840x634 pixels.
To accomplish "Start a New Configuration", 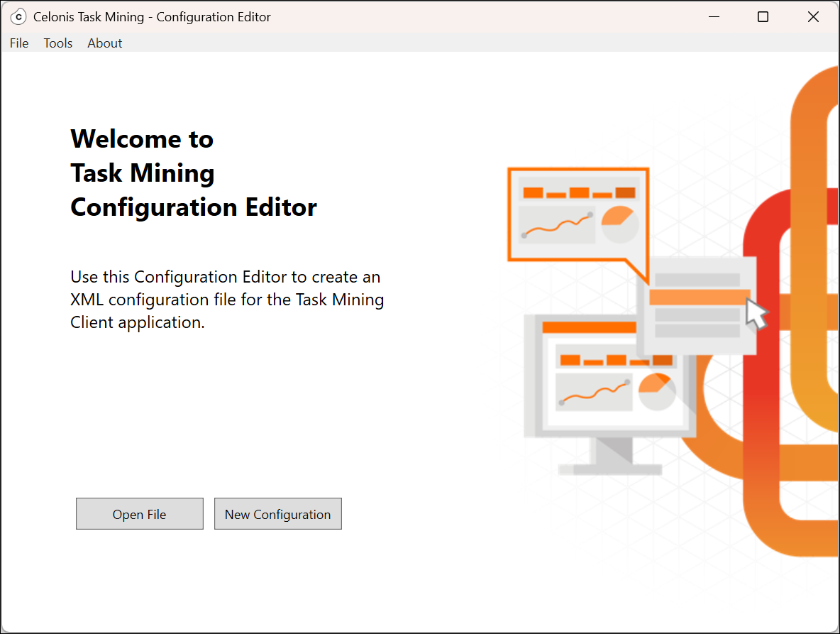I will (277, 513).
